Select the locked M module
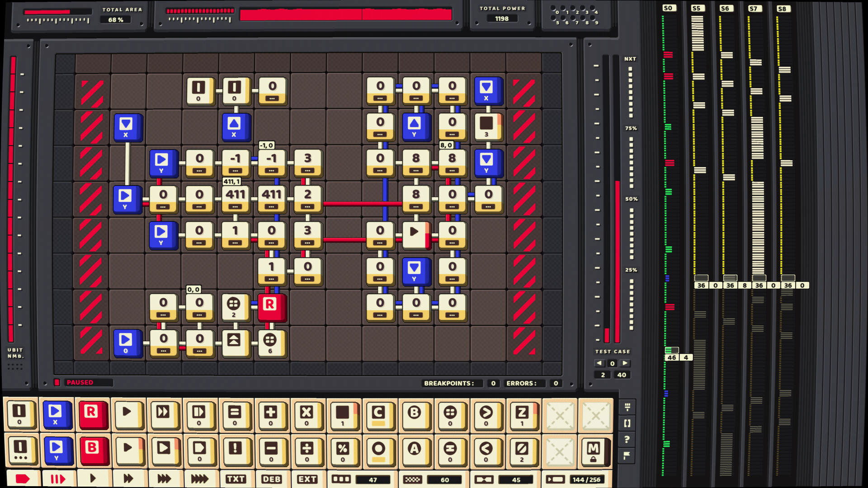868x488 pixels. click(594, 450)
